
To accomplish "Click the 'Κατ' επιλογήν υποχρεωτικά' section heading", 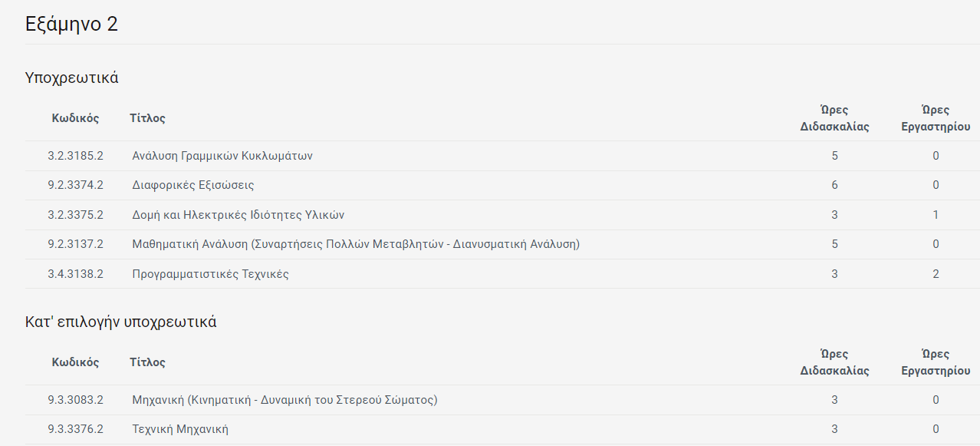I will pyautogui.click(x=121, y=322).
